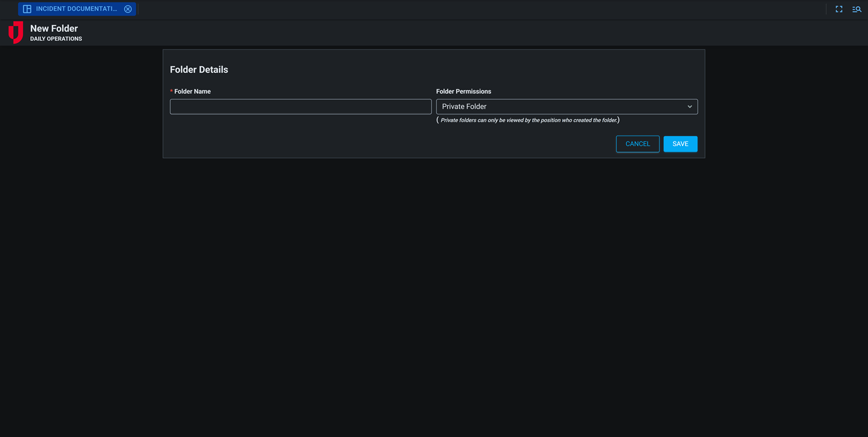Image resolution: width=868 pixels, height=437 pixels.
Task: Click inside the Folder Name field
Action: click(300, 106)
